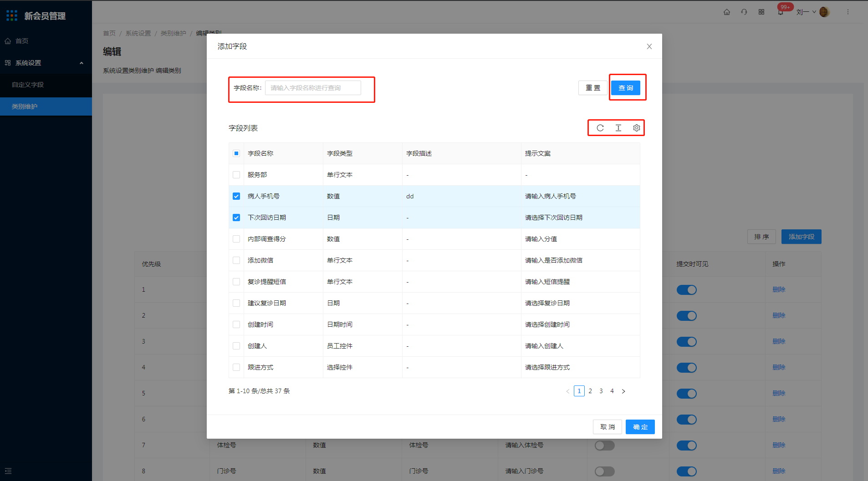The image size is (868, 481).
Task: Check the 服务部 row checkbox
Action: (x=236, y=175)
